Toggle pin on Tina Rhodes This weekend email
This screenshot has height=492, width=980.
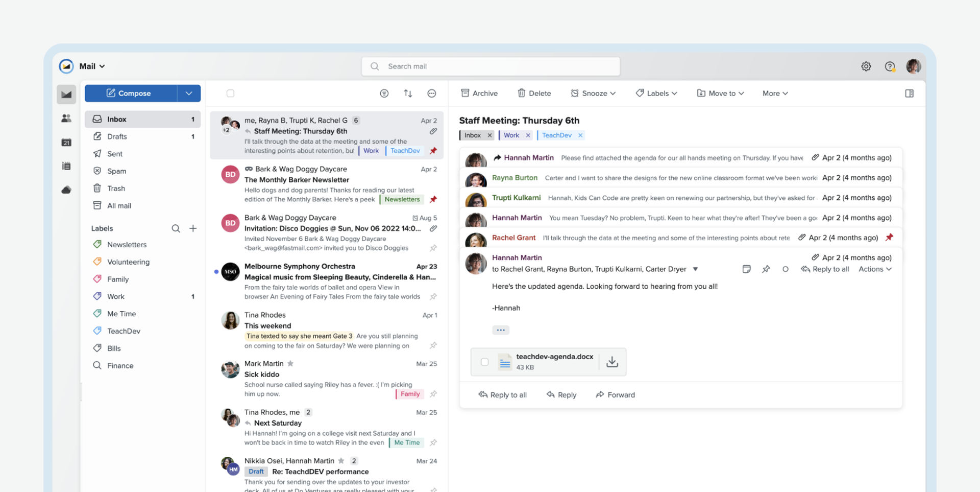click(x=433, y=345)
